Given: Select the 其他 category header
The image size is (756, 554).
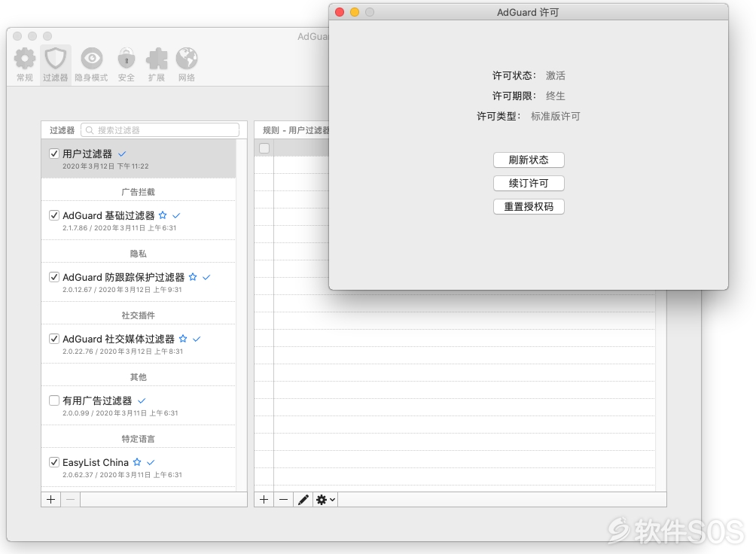Looking at the screenshot, I should click(x=139, y=377).
